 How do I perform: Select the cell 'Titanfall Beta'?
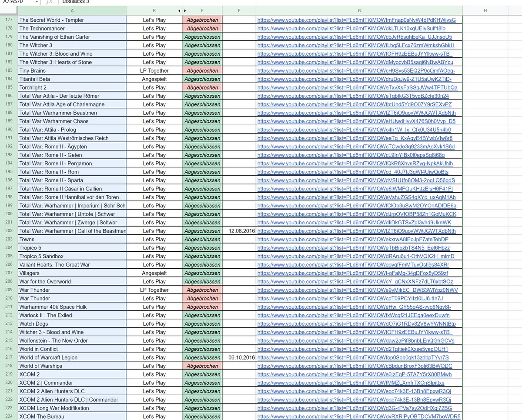[x=72, y=79]
